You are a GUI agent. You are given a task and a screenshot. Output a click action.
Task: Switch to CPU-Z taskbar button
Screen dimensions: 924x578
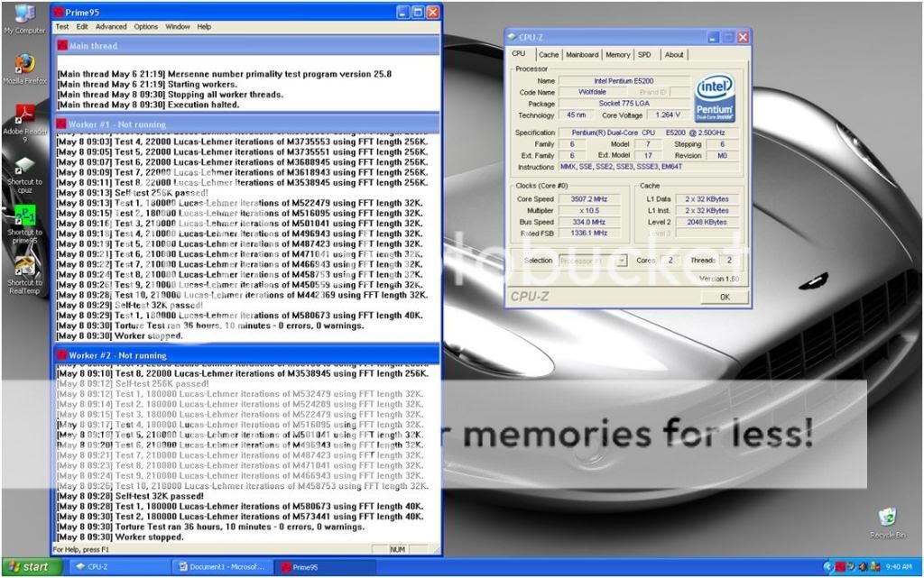coord(118,567)
